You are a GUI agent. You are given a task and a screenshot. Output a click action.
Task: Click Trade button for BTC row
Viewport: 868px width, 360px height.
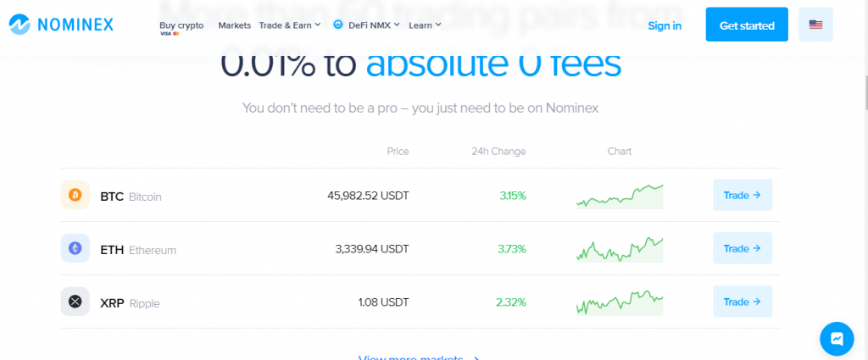(743, 195)
